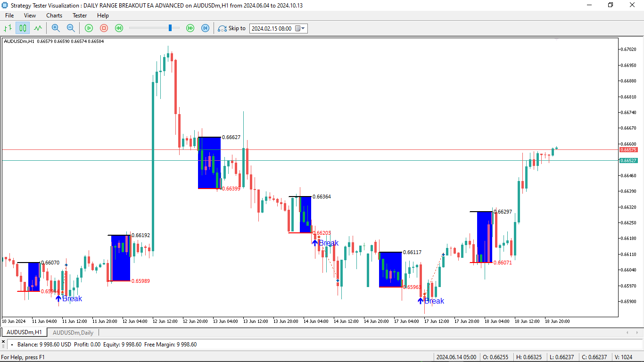Screen dimensions: 644x362
Task: Switch chart to line chart mode
Action: [37, 28]
